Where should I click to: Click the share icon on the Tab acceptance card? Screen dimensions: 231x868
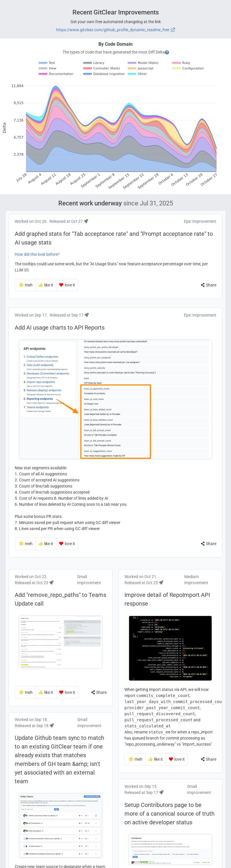[203, 285]
